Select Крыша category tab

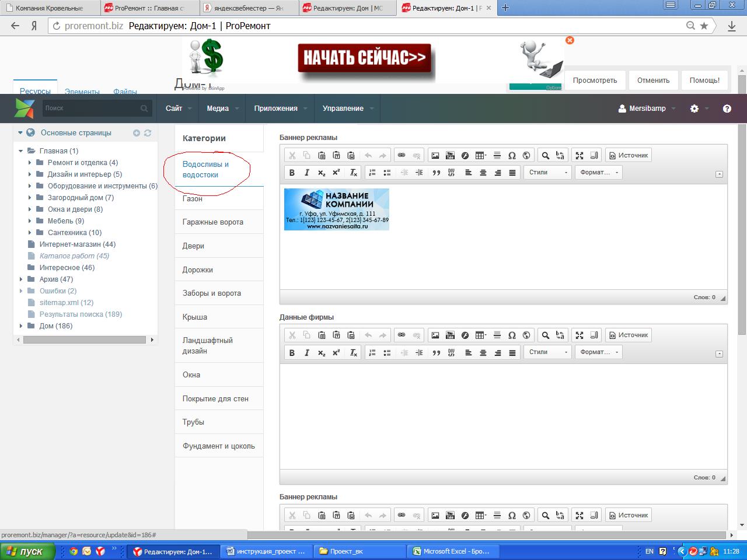click(219, 317)
